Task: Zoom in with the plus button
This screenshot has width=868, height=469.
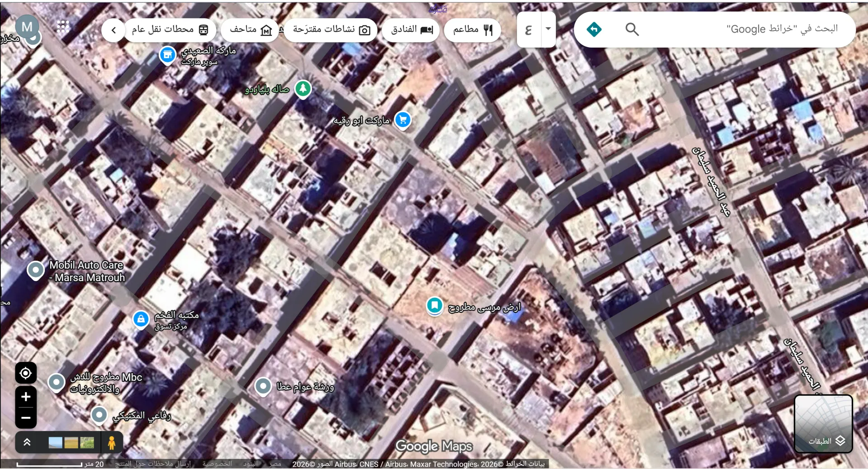Action: (x=26, y=397)
